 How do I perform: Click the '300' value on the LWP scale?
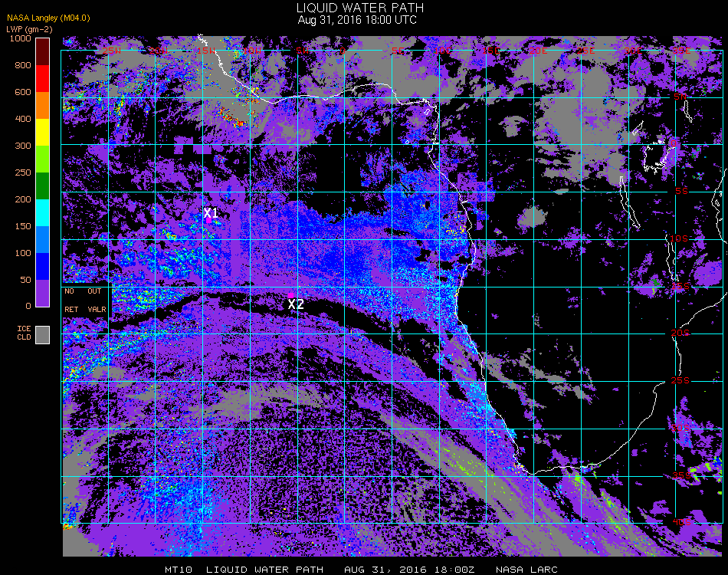[23, 146]
